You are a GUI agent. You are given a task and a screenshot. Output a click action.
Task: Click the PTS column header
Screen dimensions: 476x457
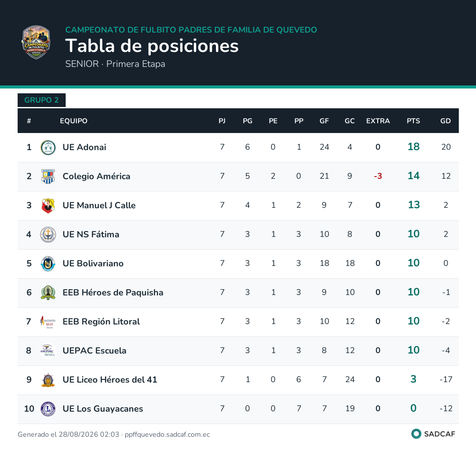coord(413,121)
